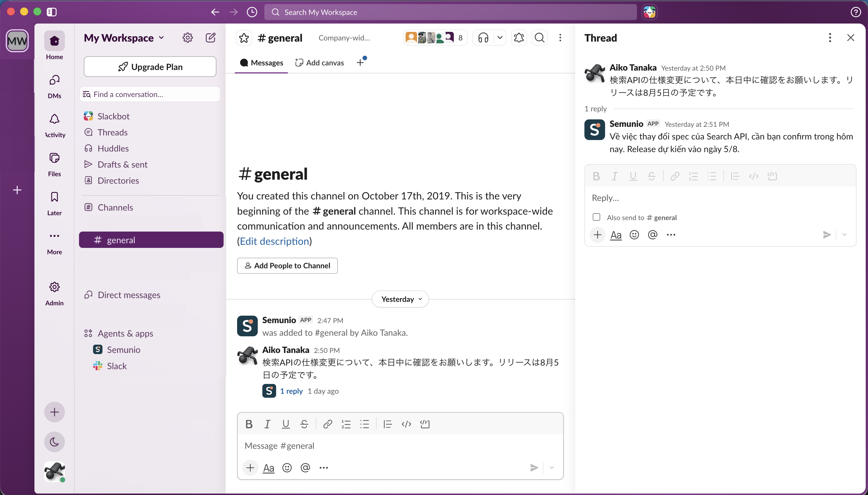Go back in history
This screenshot has width=868, height=495.
[215, 12]
